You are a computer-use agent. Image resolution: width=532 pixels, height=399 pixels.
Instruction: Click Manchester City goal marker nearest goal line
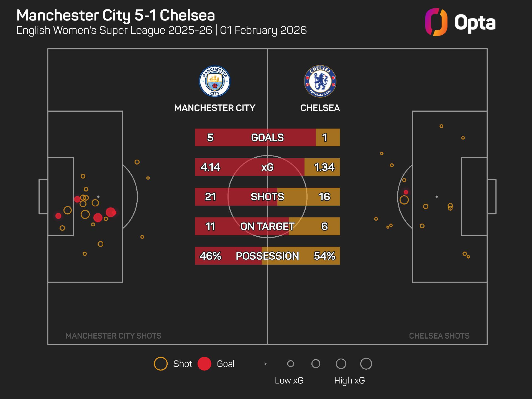pos(58,216)
